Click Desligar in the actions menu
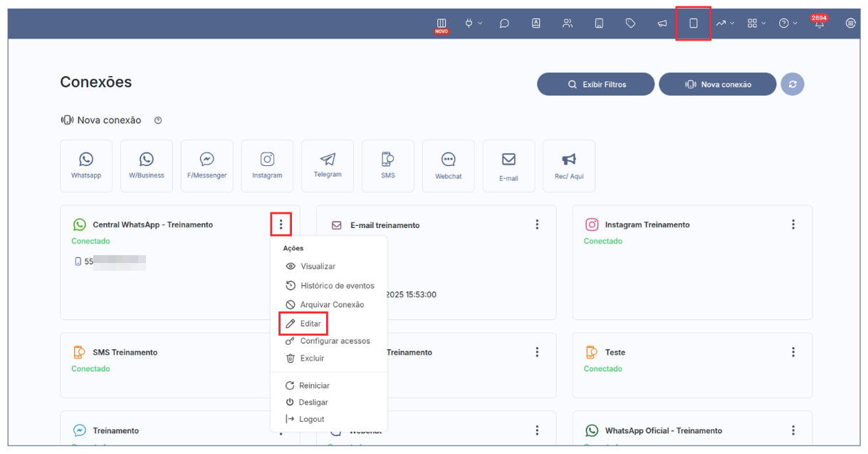The height and width of the screenshot is (454, 868). click(313, 402)
